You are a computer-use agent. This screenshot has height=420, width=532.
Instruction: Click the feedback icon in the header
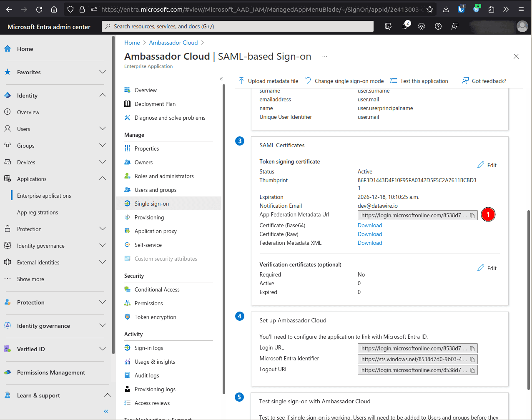click(455, 26)
